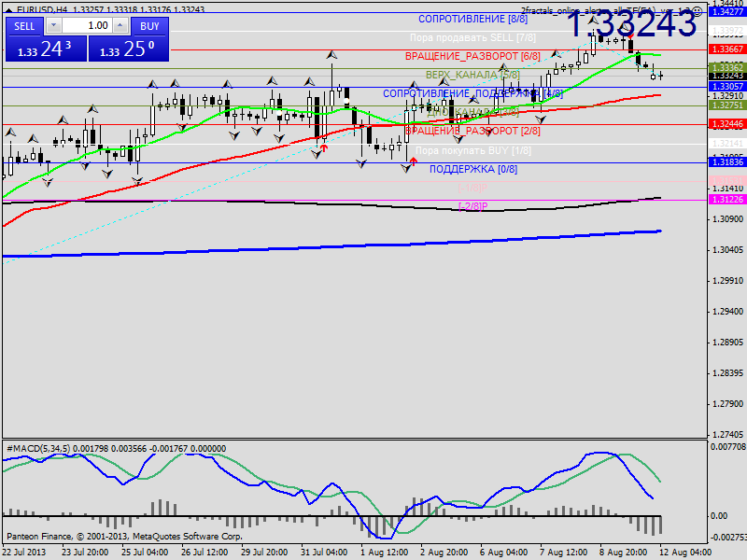
Task: Click the magenta 1.31226 price tag
Action: 726,200
